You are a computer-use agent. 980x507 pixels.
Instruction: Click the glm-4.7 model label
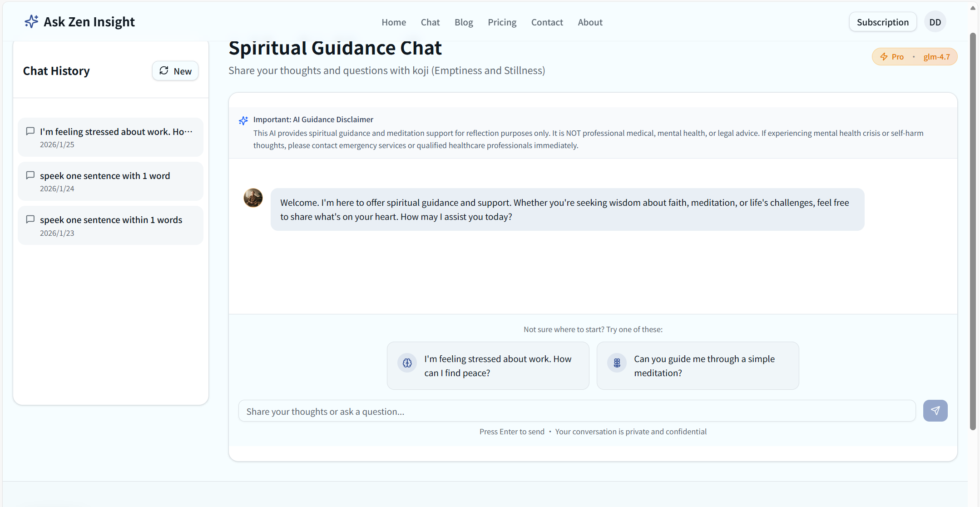click(x=936, y=57)
